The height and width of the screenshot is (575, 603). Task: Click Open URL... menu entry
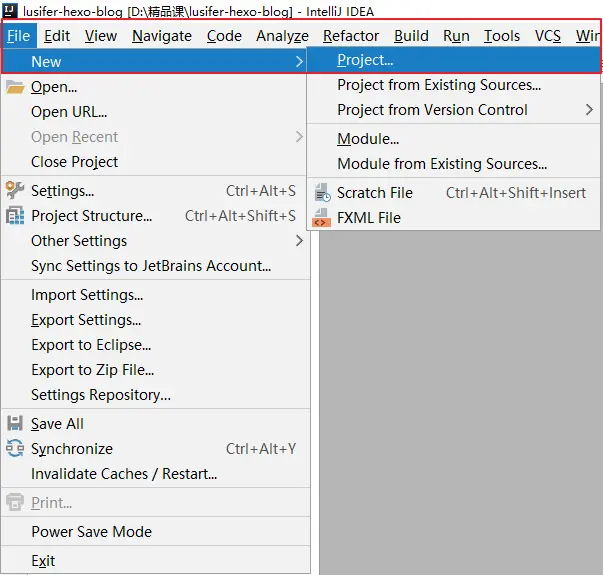point(154,112)
